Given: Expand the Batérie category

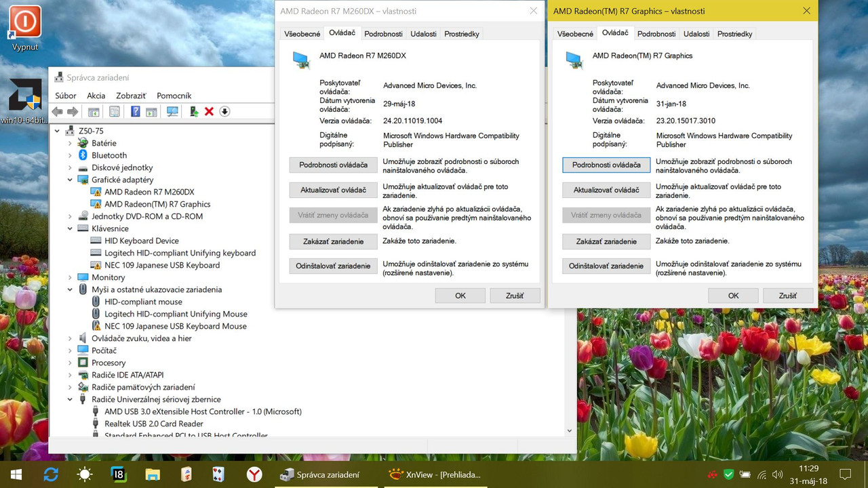Looking at the screenshot, I should click(70, 143).
